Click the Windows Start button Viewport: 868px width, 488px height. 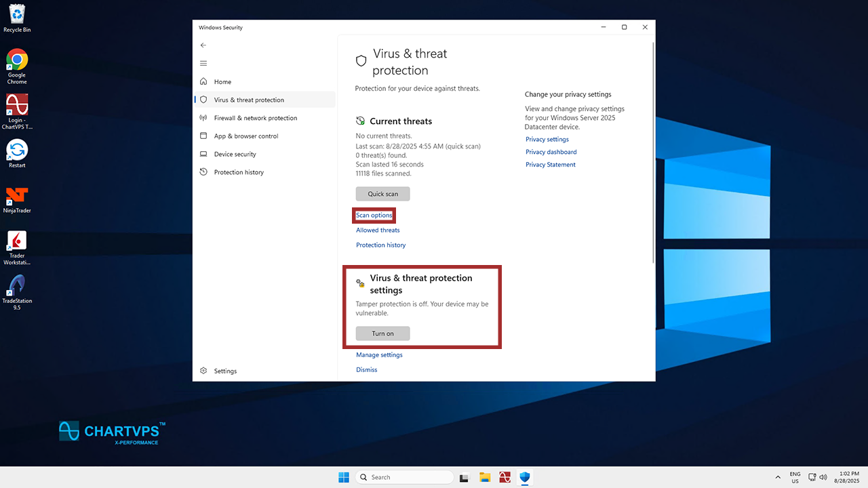tap(344, 477)
